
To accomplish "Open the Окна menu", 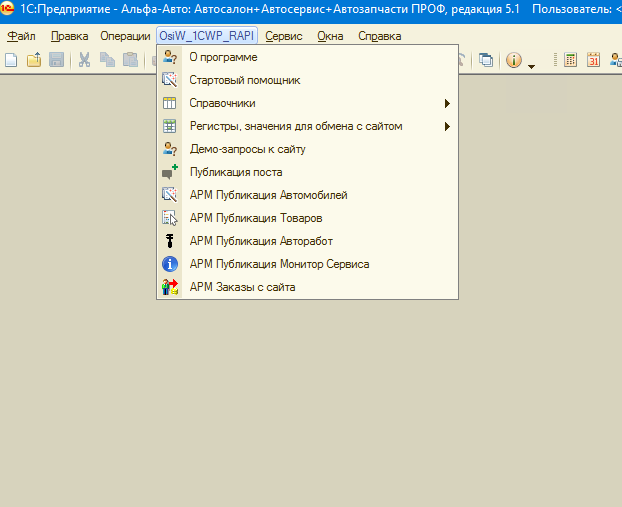I will 330,36.
